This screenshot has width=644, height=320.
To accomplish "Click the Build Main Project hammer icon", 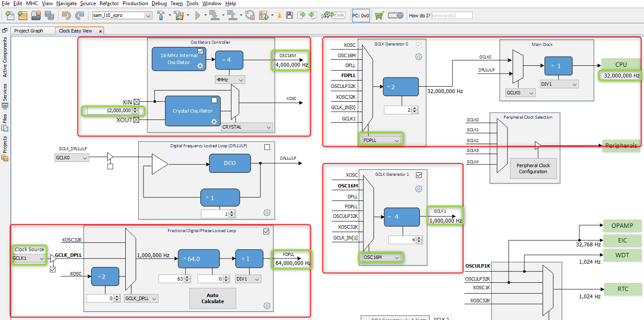I will point(161,15).
